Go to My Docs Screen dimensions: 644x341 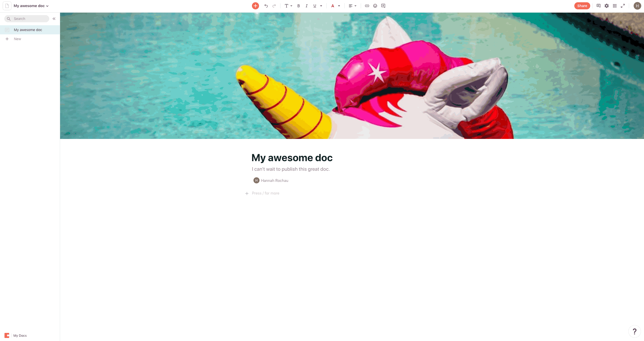20,335
